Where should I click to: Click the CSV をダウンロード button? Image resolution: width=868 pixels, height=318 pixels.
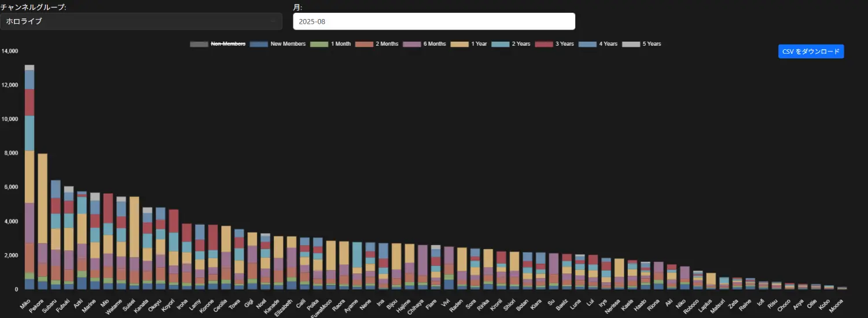811,51
